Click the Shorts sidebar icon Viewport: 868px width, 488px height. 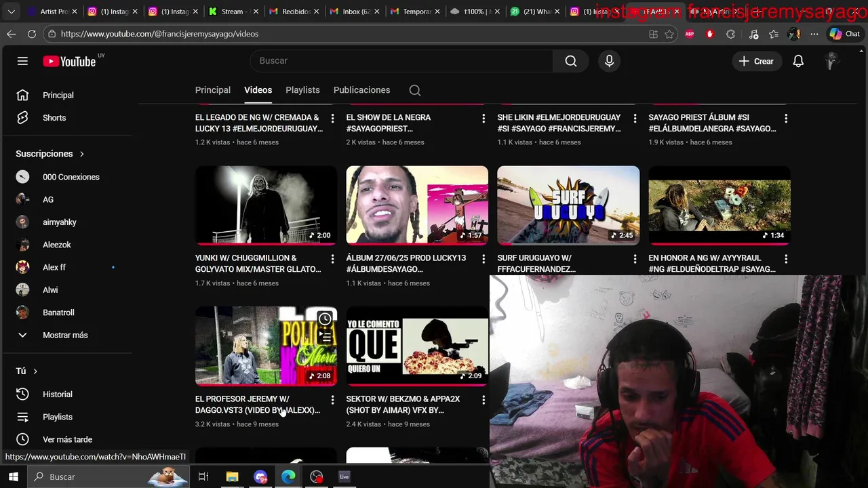coord(22,117)
